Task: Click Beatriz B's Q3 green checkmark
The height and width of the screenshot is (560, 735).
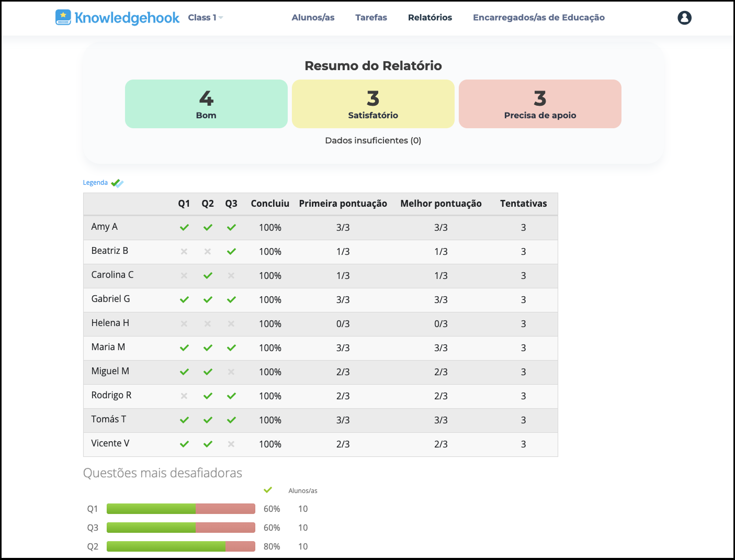Action: click(x=231, y=252)
